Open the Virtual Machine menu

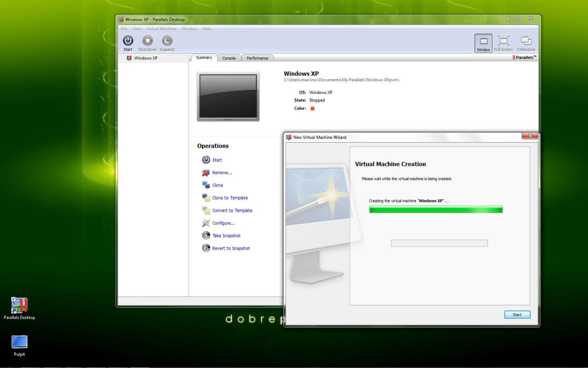point(161,29)
